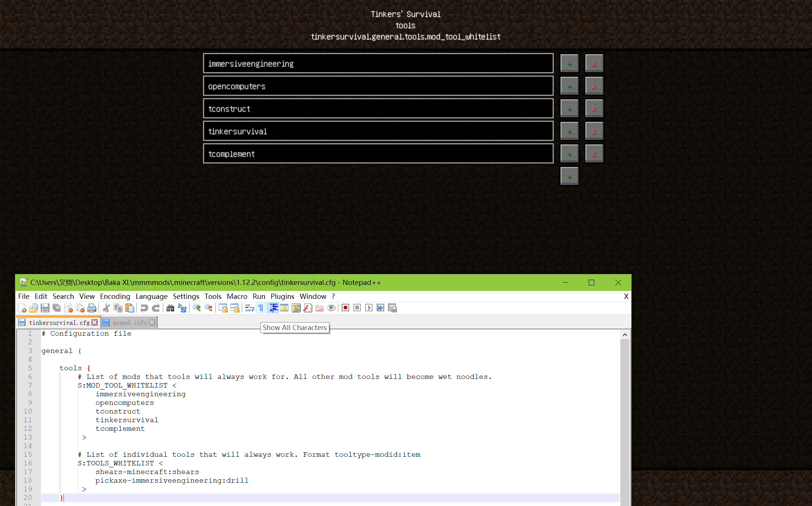Viewport: 812px width, 506px height.
Task: Toggle Show All Characters pilcrow button
Action: point(261,308)
